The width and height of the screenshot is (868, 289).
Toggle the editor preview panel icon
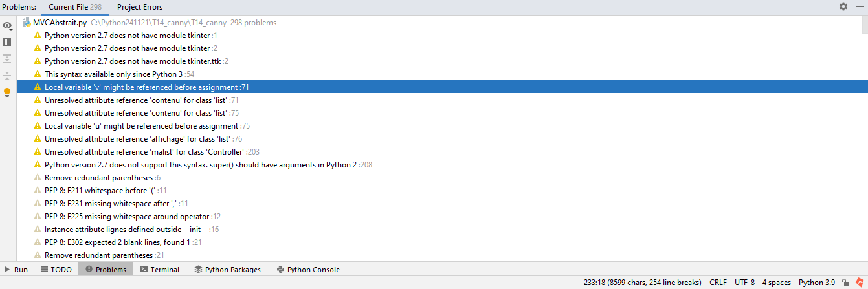(x=7, y=42)
